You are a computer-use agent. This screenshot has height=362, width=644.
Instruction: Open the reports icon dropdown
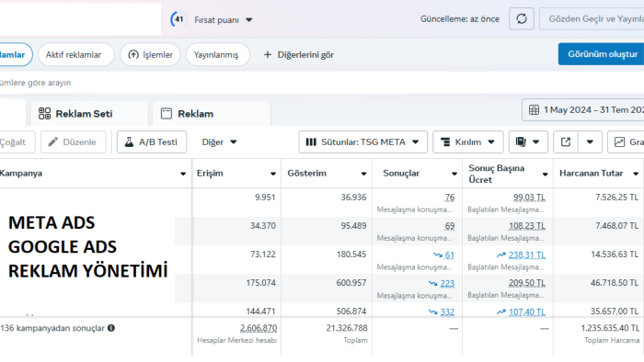click(528, 142)
